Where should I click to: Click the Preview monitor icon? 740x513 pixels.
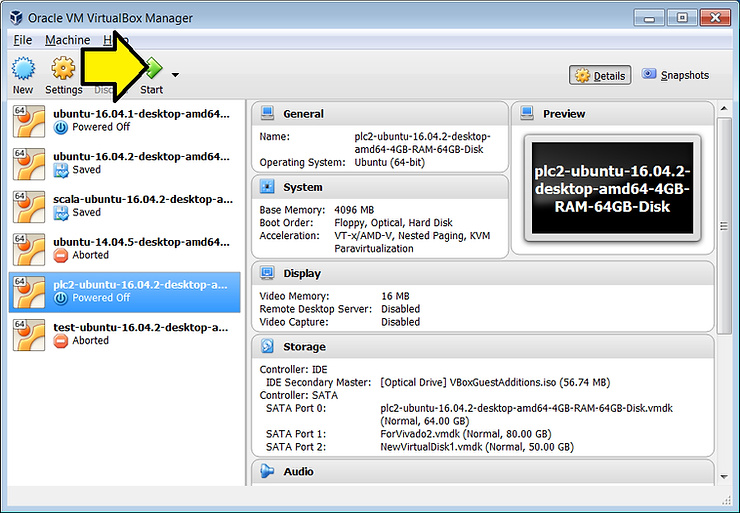527,113
